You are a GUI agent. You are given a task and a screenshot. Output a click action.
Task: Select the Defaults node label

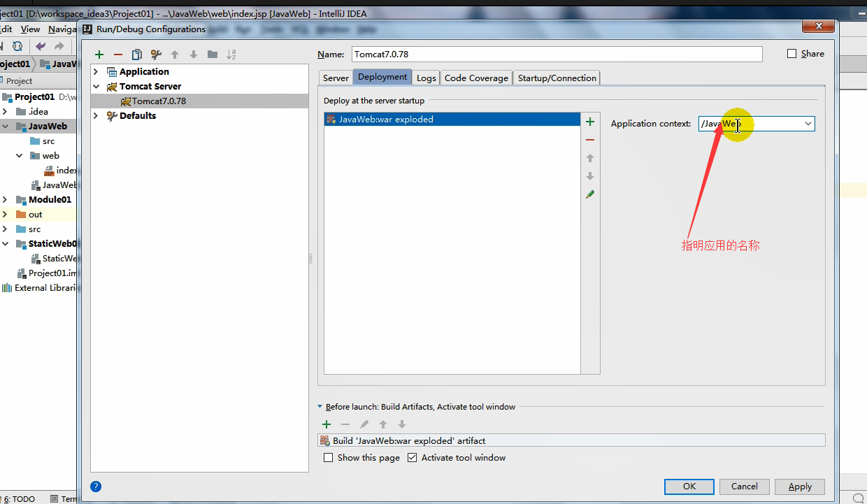pyautogui.click(x=138, y=116)
